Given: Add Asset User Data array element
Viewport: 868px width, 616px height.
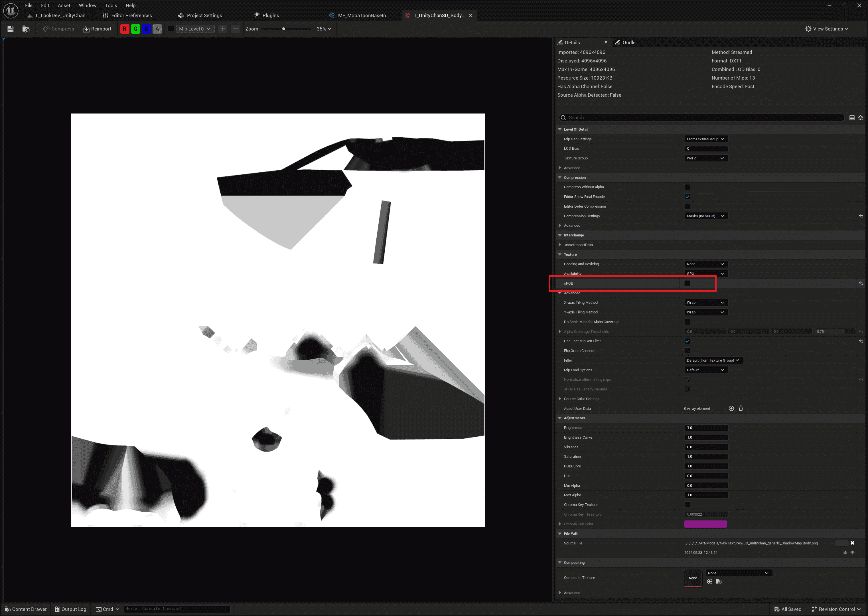Looking at the screenshot, I should click(731, 408).
